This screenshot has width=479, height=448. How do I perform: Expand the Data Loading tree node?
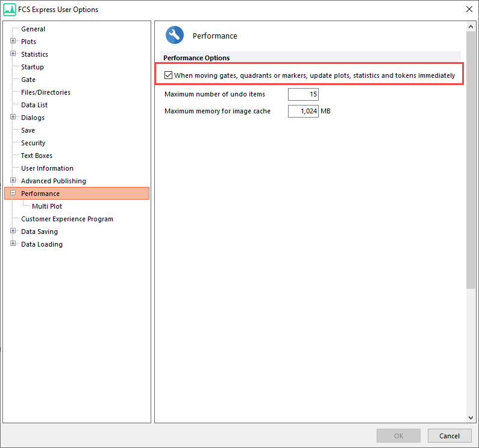pos(13,244)
